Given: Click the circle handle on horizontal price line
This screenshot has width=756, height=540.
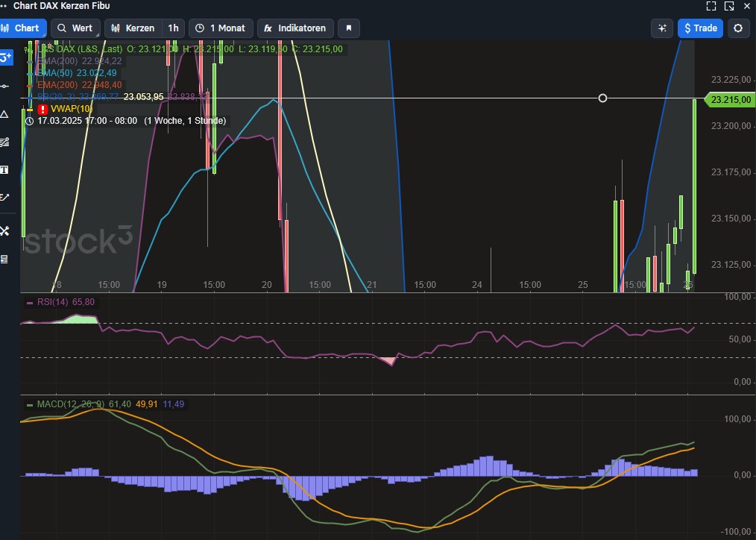Looking at the screenshot, I should click(602, 98).
